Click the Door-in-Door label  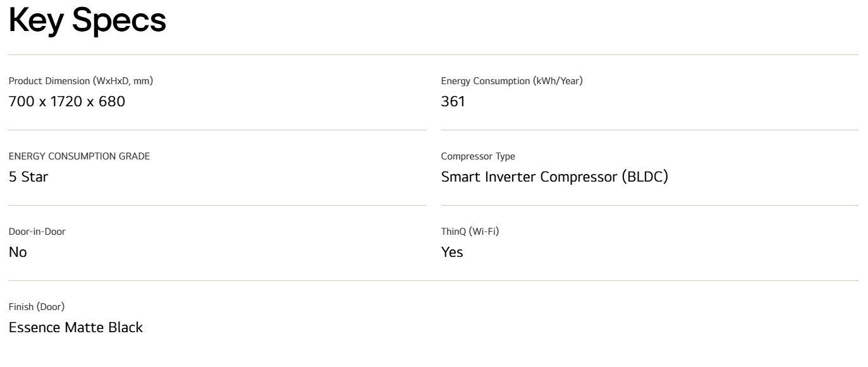point(37,232)
